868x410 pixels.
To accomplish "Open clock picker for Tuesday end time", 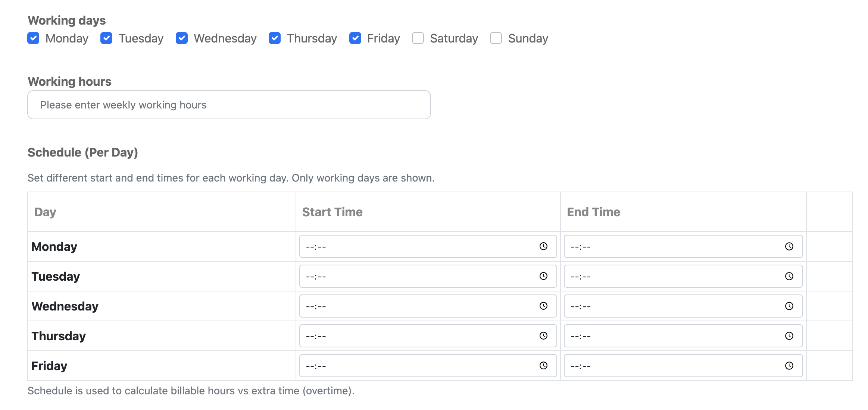I will click(789, 276).
